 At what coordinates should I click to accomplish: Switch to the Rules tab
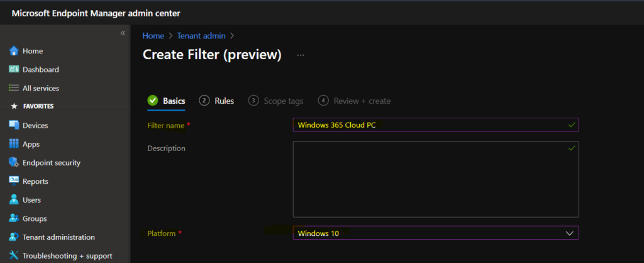point(216,101)
